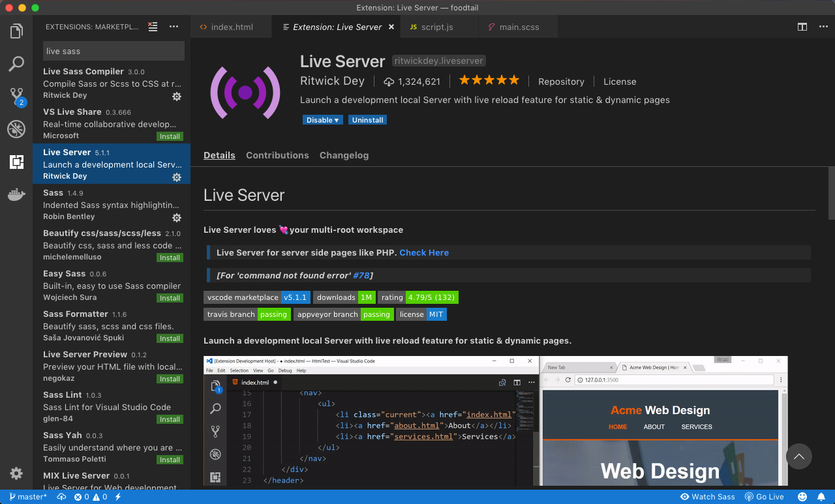Click the editor vertical scrollbar
The image size is (835, 504).
pos(832,196)
